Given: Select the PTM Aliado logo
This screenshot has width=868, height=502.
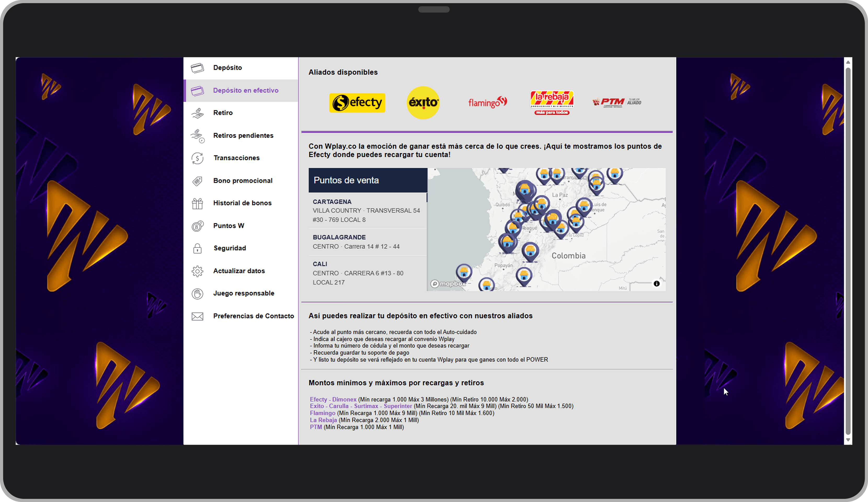Looking at the screenshot, I should click(616, 102).
